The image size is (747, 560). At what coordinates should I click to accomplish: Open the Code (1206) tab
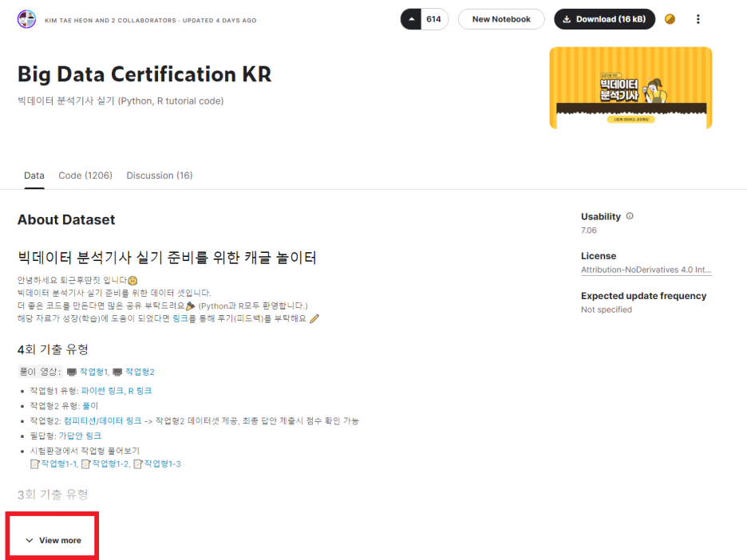point(85,175)
